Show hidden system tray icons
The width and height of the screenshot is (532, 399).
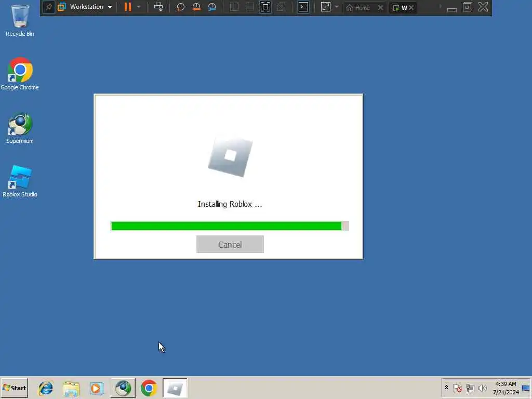click(x=446, y=388)
